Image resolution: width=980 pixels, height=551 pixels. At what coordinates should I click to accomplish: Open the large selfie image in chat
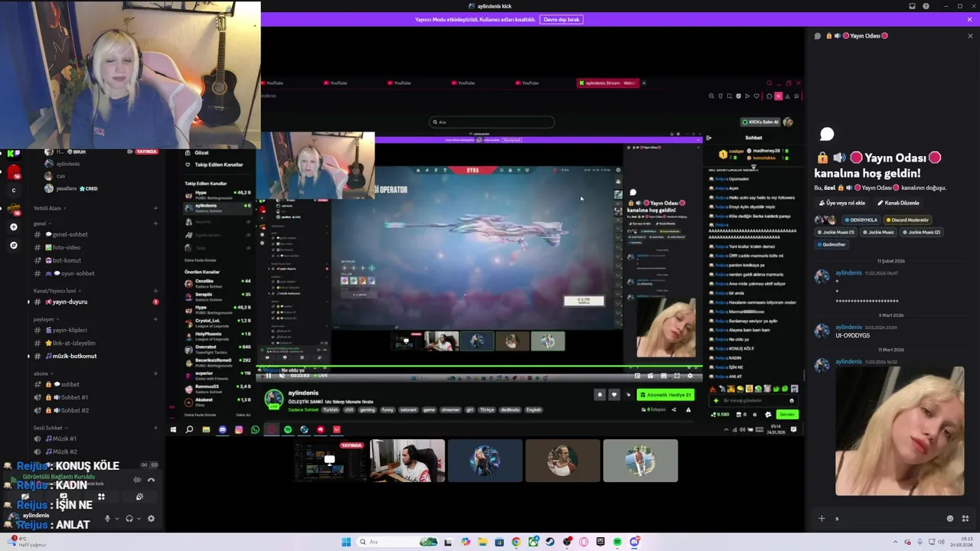coord(900,431)
